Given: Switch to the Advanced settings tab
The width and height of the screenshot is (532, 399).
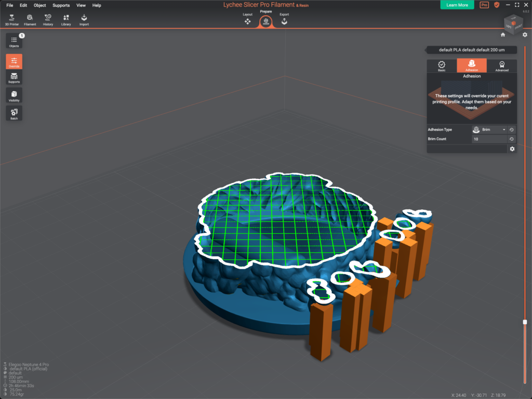Looking at the screenshot, I should coord(501,65).
